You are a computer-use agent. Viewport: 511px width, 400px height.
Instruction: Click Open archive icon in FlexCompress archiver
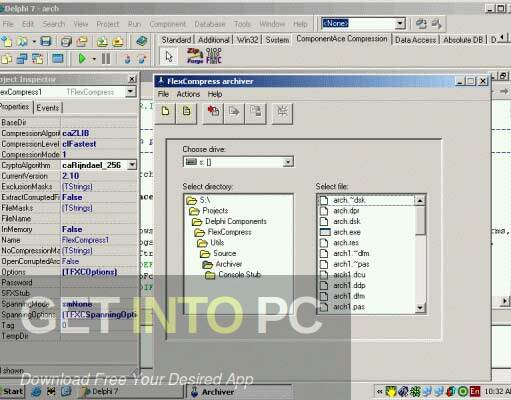coord(186,113)
